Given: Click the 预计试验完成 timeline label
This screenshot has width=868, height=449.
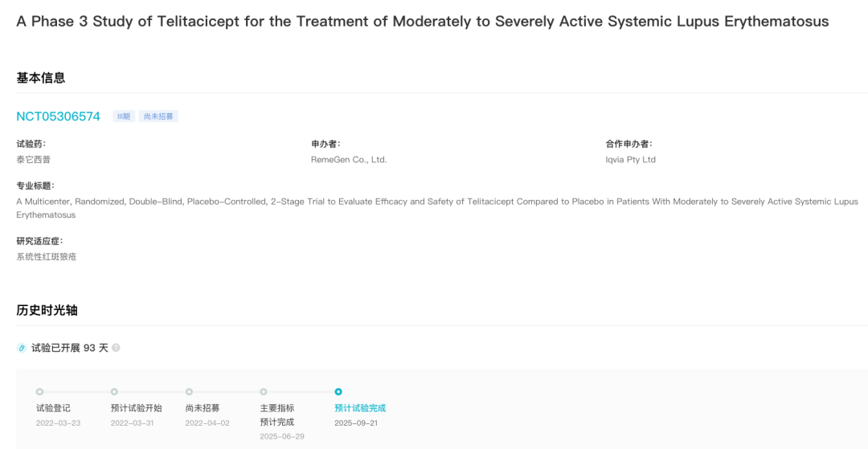Looking at the screenshot, I should click(x=360, y=408).
